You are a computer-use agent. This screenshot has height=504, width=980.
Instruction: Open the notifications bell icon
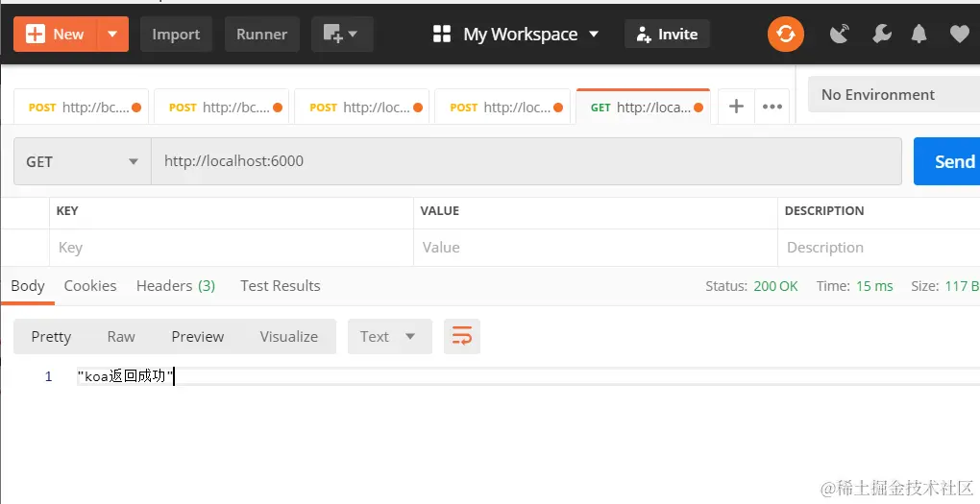click(x=919, y=34)
